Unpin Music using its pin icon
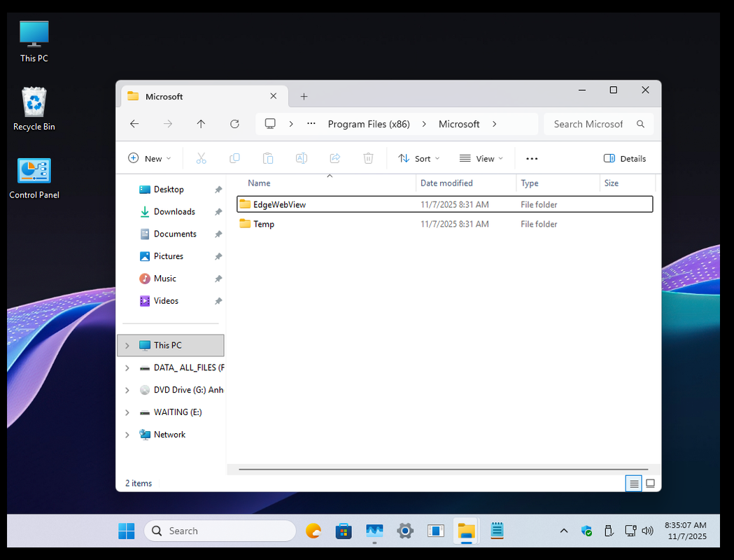This screenshot has height=560, width=734. pos(218,279)
